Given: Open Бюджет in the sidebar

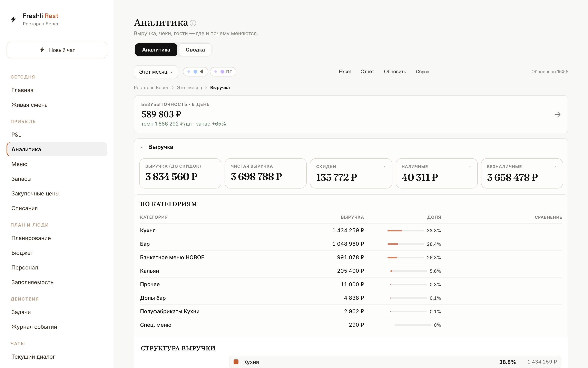Looking at the screenshot, I should point(57,253).
